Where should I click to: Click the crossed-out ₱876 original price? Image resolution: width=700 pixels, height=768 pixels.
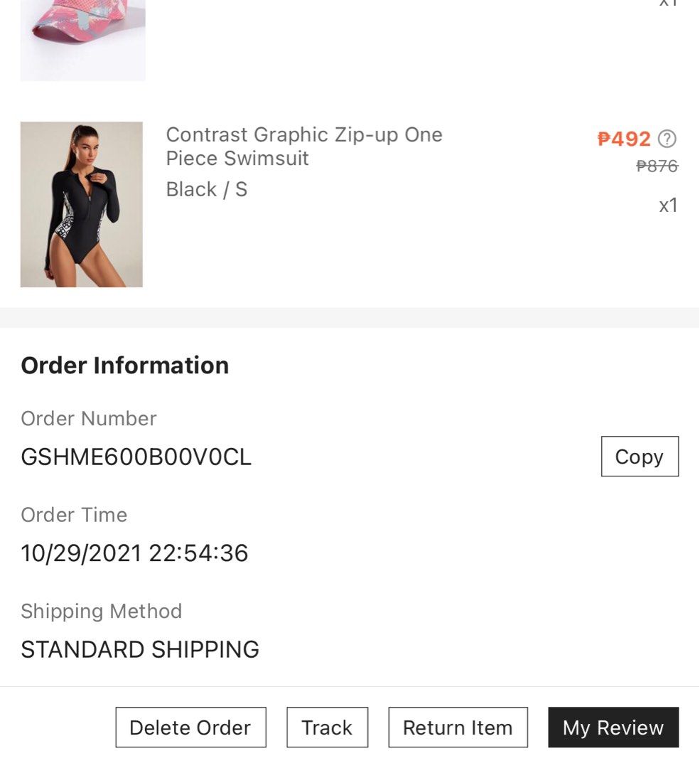[x=657, y=166]
